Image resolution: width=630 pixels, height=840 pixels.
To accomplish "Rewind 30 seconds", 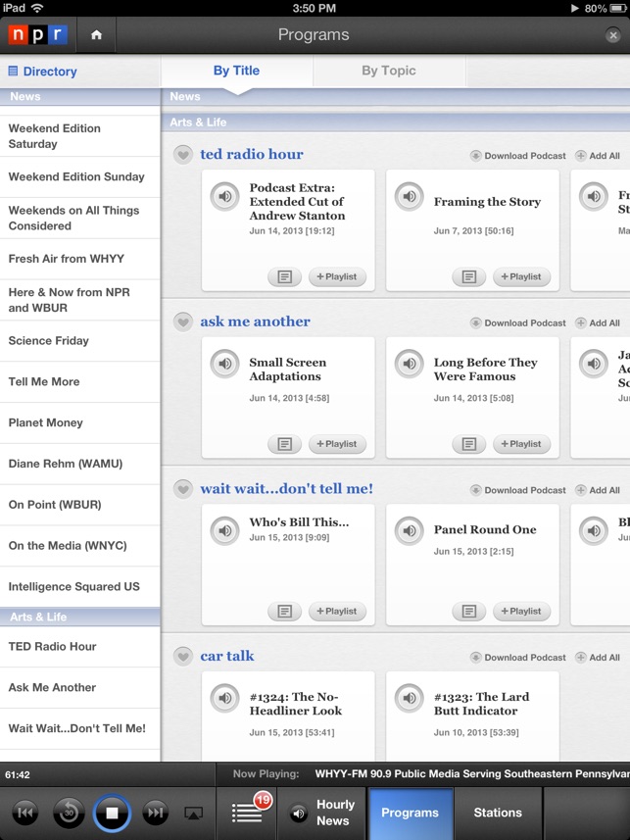I will pyautogui.click(x=70, y=813).
